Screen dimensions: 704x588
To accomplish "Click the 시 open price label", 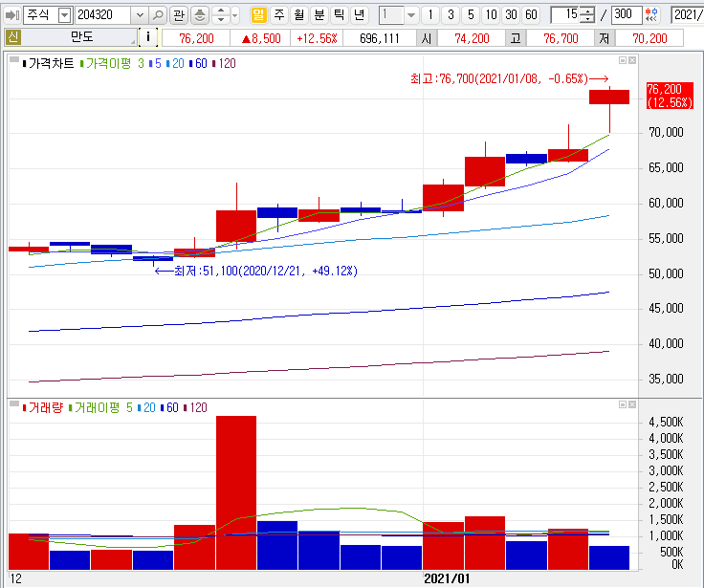I will [427, 38].
